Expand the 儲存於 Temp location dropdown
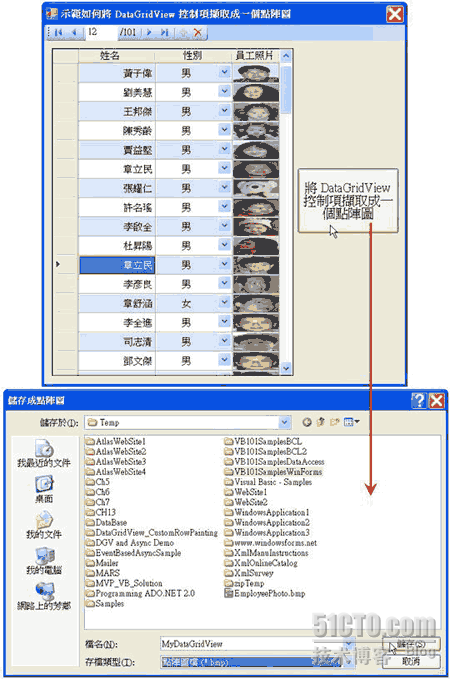Image resolution: width=450 pixels, height=679 pixels. tap(284, 422)
